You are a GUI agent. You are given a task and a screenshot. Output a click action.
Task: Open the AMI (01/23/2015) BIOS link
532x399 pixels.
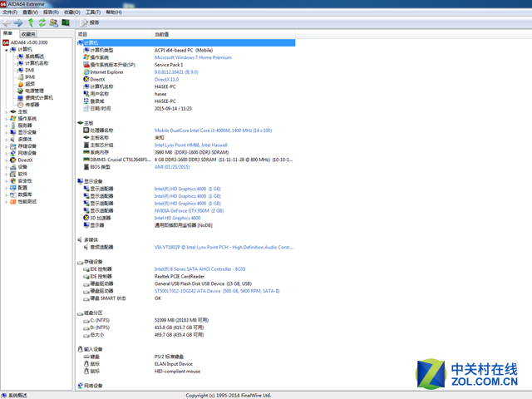172,167
